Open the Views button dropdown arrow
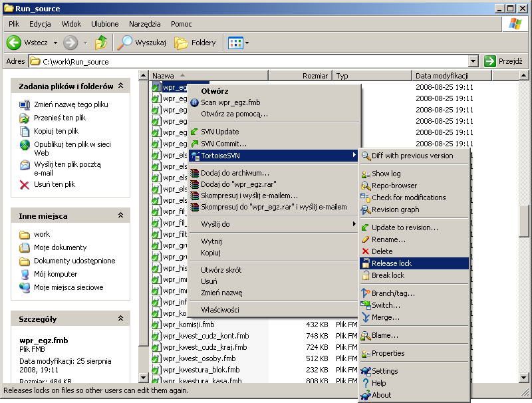Viewport: 532px width, 403px height. (247, 43)
